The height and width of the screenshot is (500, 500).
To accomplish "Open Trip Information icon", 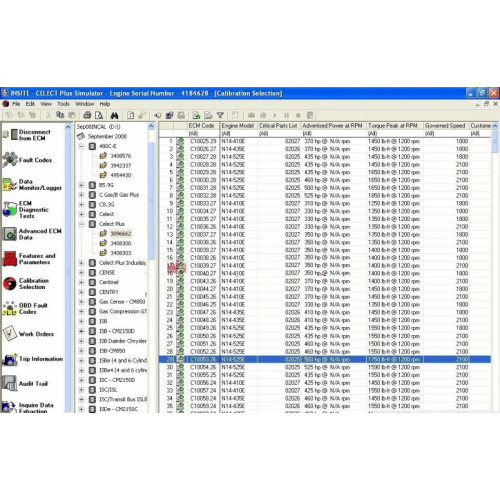I will [10, 359].
